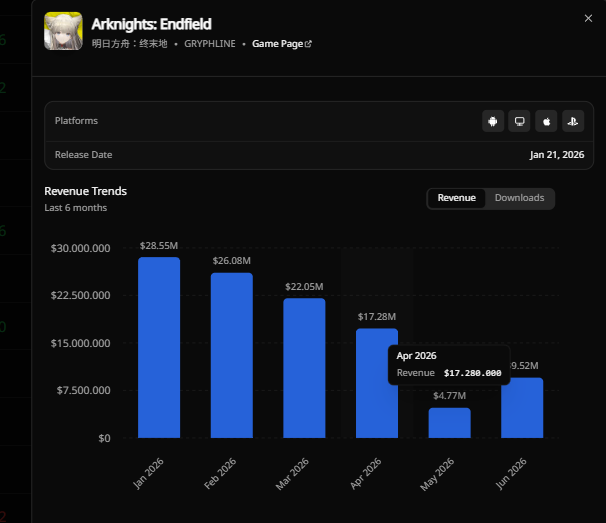Click the $28.55M bar label
606x523 pixels.
[159, 246]
